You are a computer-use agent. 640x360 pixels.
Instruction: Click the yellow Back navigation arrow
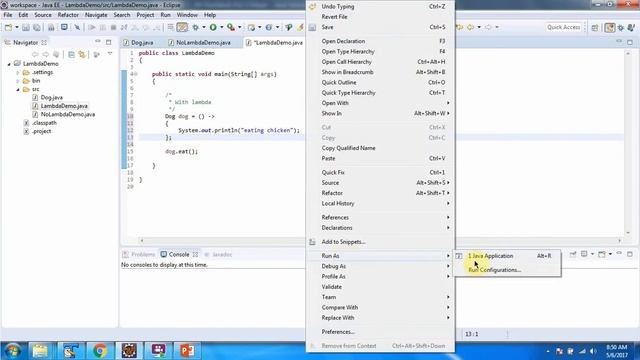point(471,27)
